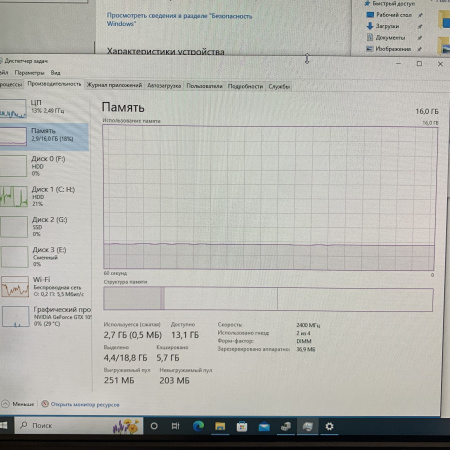Open the Mail app taskbar icon
Image resolution: width=450 pixels, height=450 pixels.
pyautogui.click(x=264, y=426)
